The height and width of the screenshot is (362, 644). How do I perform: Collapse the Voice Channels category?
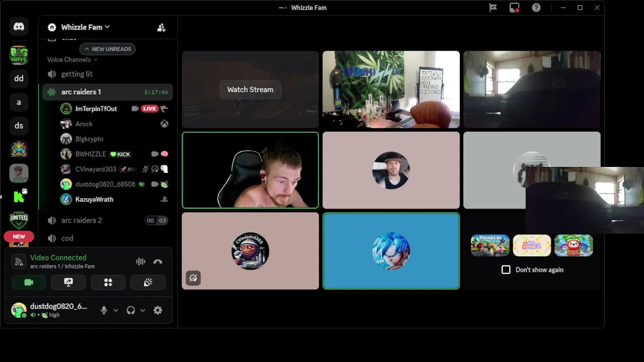[x=72, y=59]
